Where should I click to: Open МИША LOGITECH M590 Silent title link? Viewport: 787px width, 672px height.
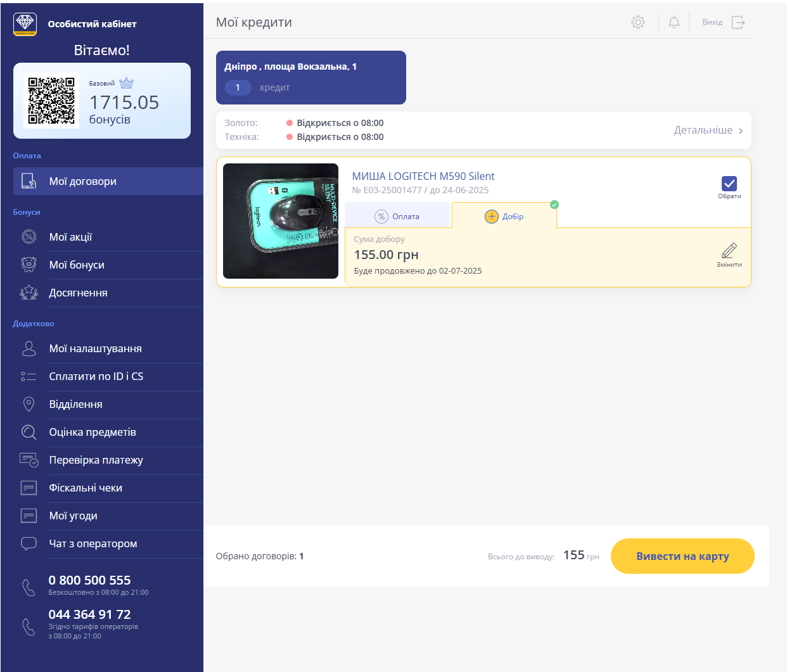tap(423, 176)
